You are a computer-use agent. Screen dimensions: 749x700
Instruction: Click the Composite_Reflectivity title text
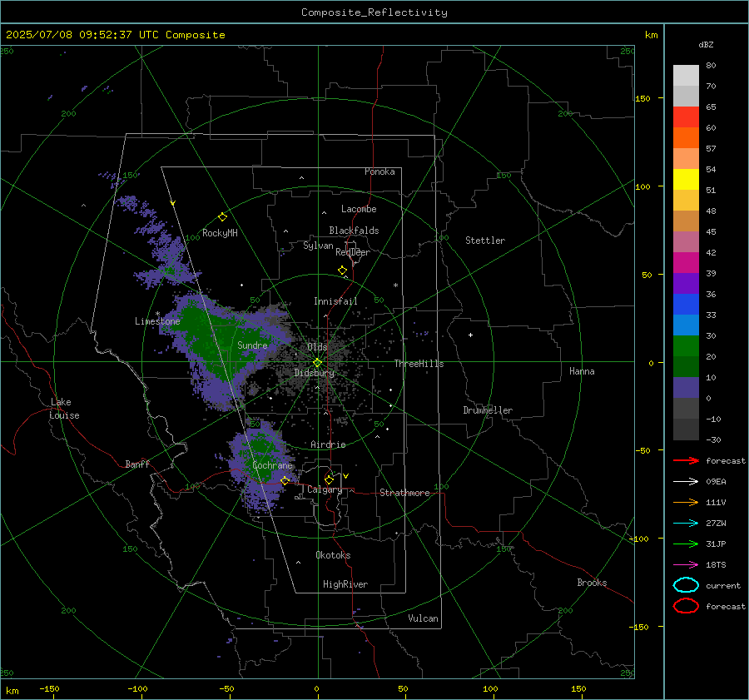coord(374,12)
